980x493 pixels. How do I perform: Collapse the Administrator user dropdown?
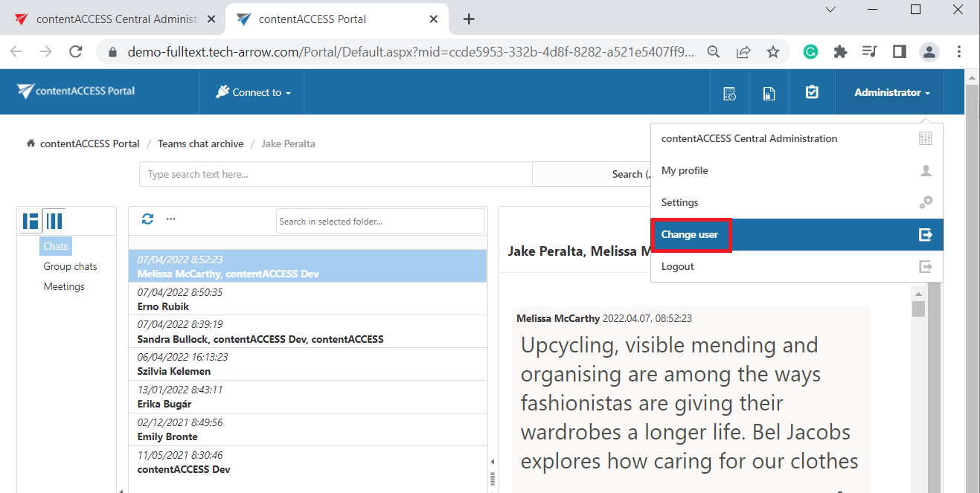click(891, 93)
